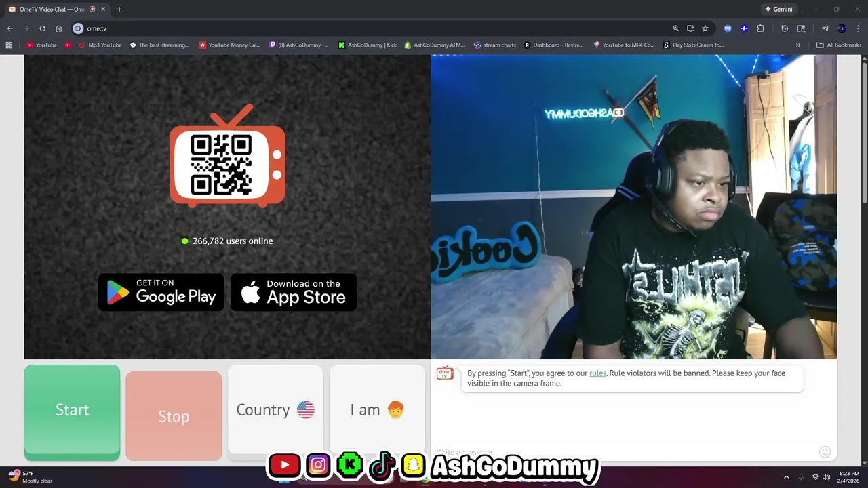Open the Mp3 YouTube bookmark
This screenshot has height=488, width=868.
(100, 45)
